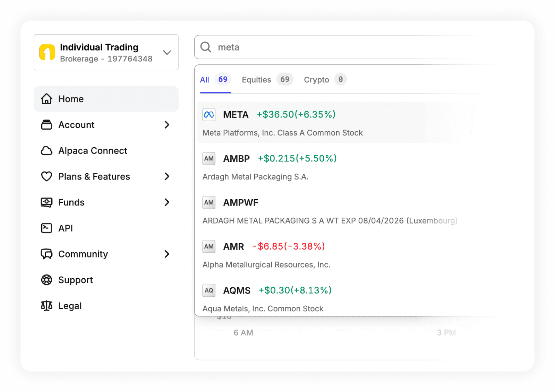The width and height of the screenshot is (555, 392).
Task: Click the 3 PM chart axis label
Action: click(446, 333)
